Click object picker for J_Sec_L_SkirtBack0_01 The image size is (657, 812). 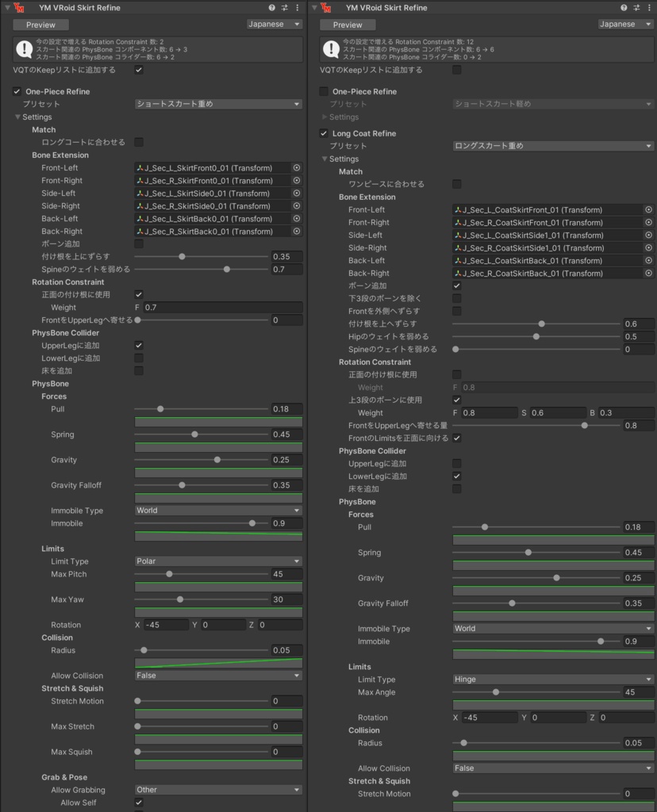pos(297,219)
